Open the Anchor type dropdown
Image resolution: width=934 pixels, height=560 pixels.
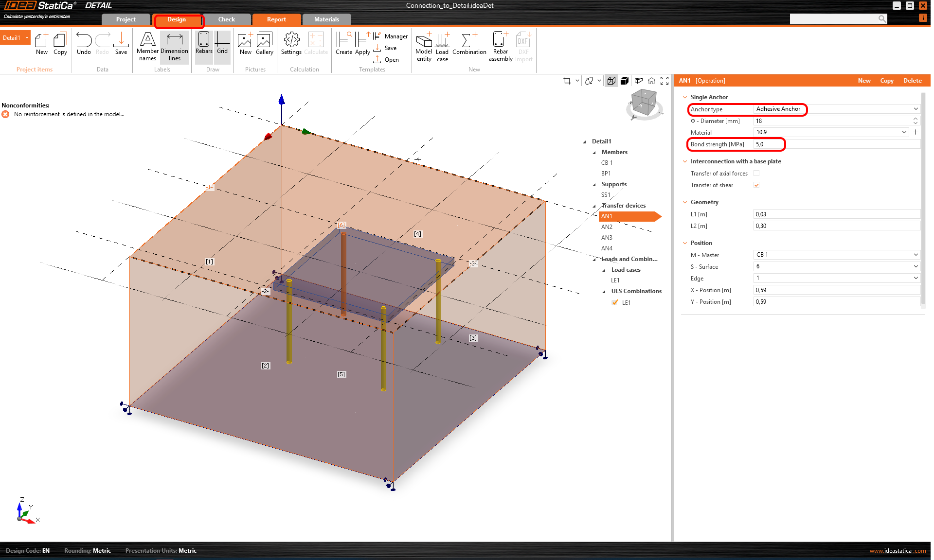click(x=836, y=109)
